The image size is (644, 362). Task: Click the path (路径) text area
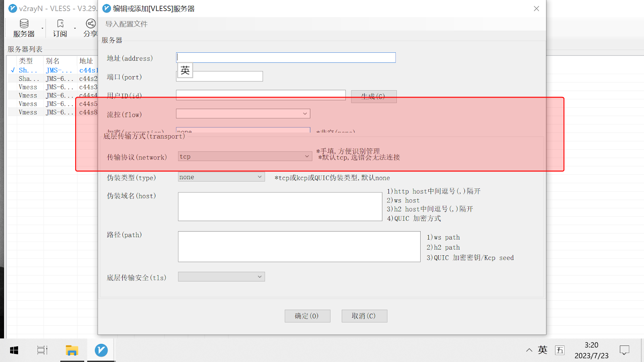click(x=299, y=246)
